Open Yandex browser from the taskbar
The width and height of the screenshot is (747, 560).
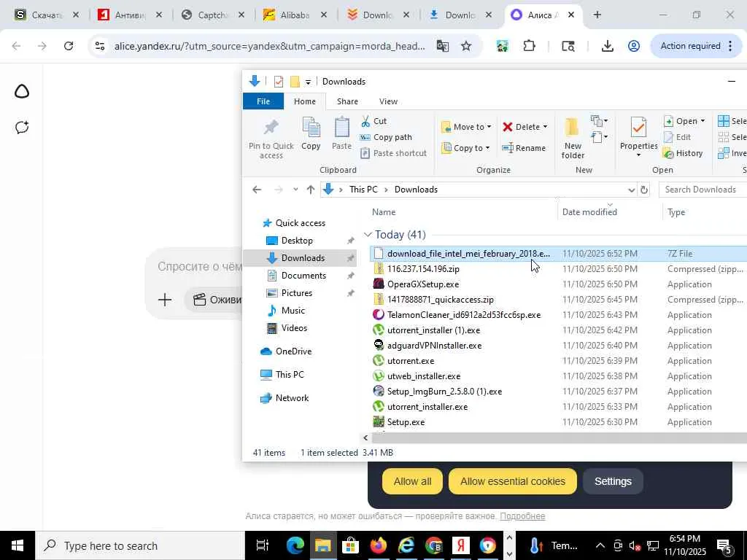pyautogui.click(x=461, y=545)
